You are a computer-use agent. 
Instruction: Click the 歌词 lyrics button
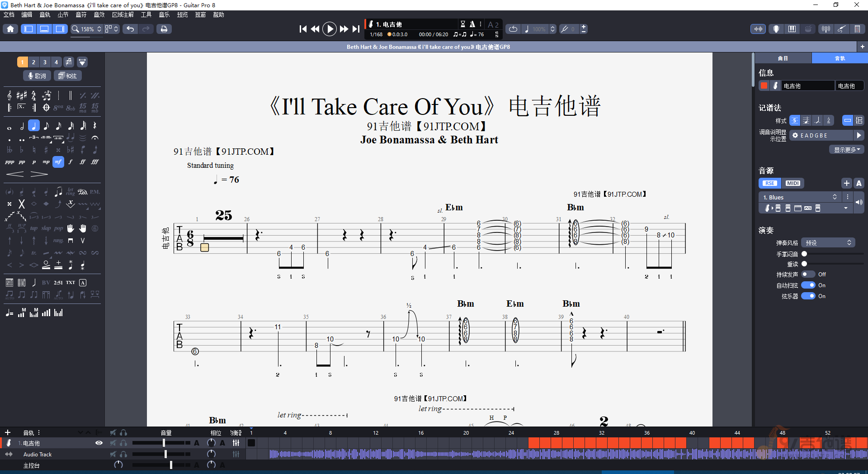click(x=37, y=76)
